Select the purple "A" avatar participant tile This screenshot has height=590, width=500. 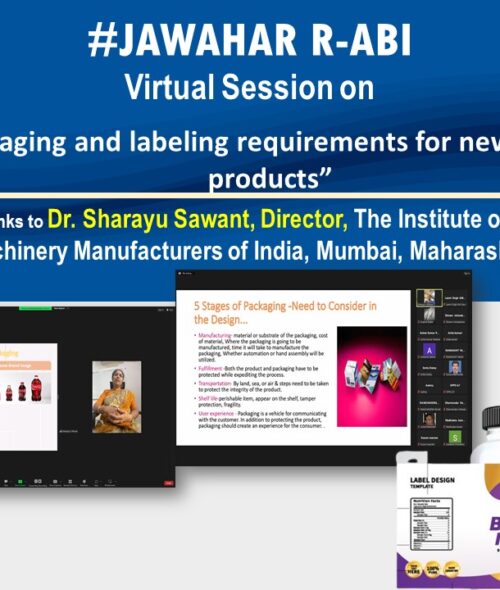pyautogui.click(x=429, y=351)
